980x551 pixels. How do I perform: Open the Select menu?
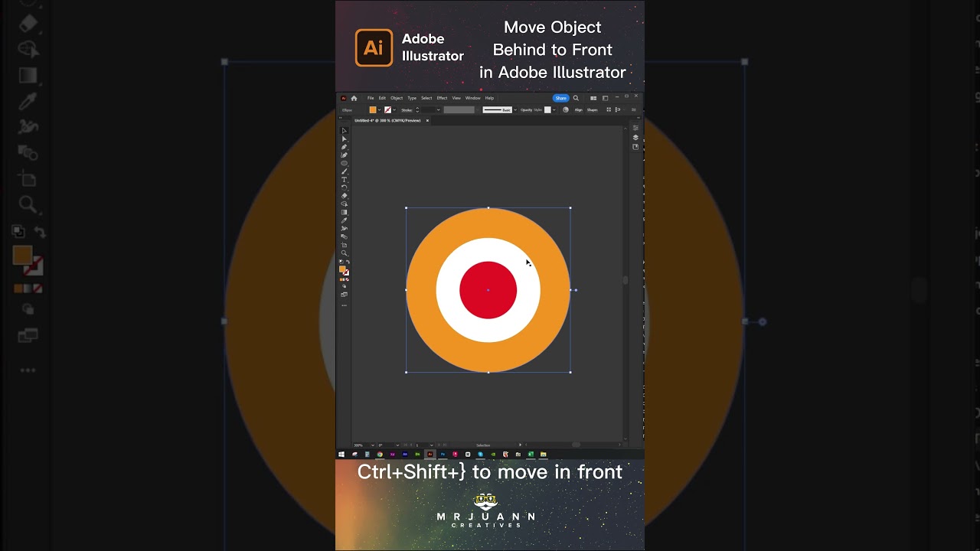(x=426, y=98)
